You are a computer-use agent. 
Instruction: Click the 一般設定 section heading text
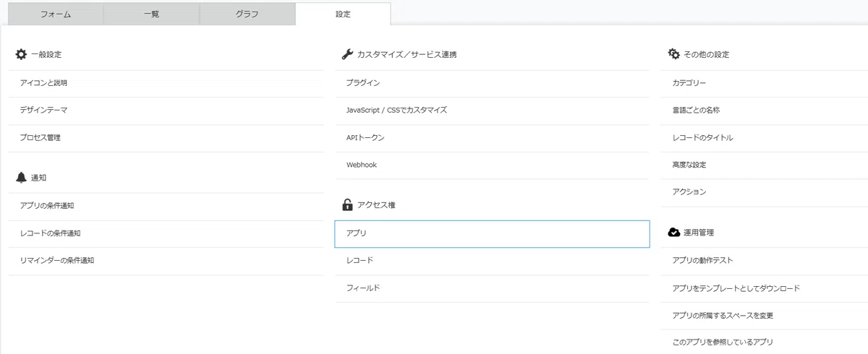tap(46, 54)
